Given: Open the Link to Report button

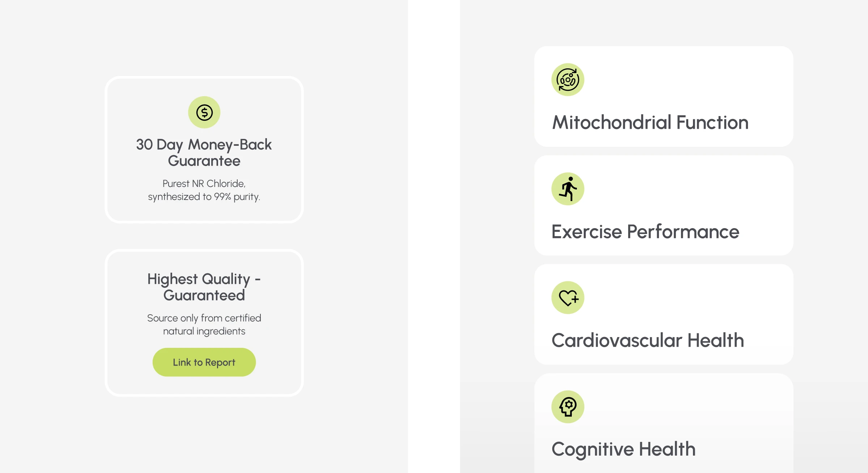Looking at the screenshot, I should click(204, 362).
